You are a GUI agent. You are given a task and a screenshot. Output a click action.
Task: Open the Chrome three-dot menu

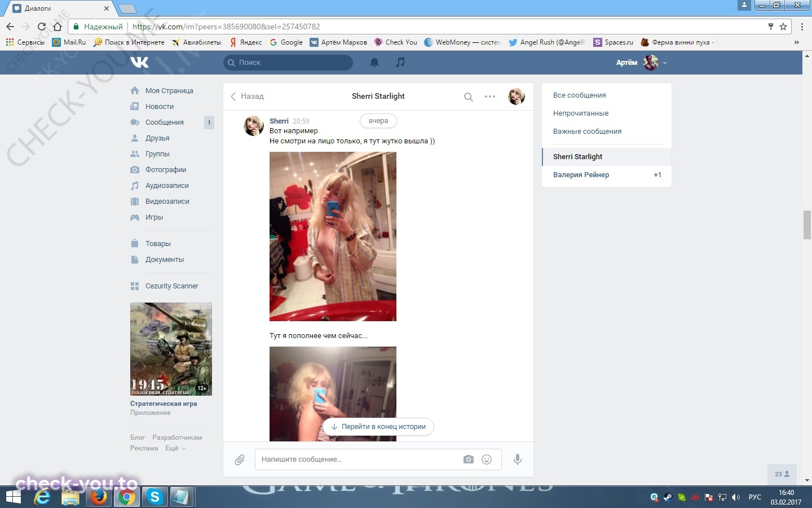(x=802, y=27)
